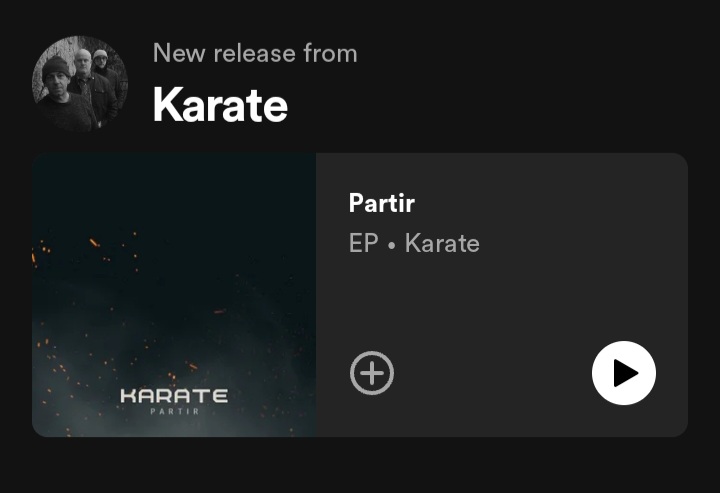The image size is (720, 493).
Task: Open the Partir album cover art
Action: tap(174, 295)
